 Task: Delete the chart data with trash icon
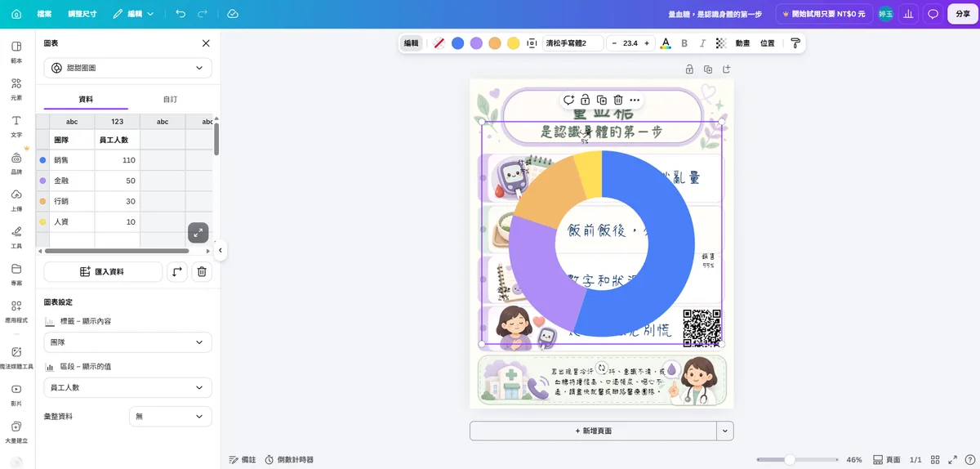202,272
